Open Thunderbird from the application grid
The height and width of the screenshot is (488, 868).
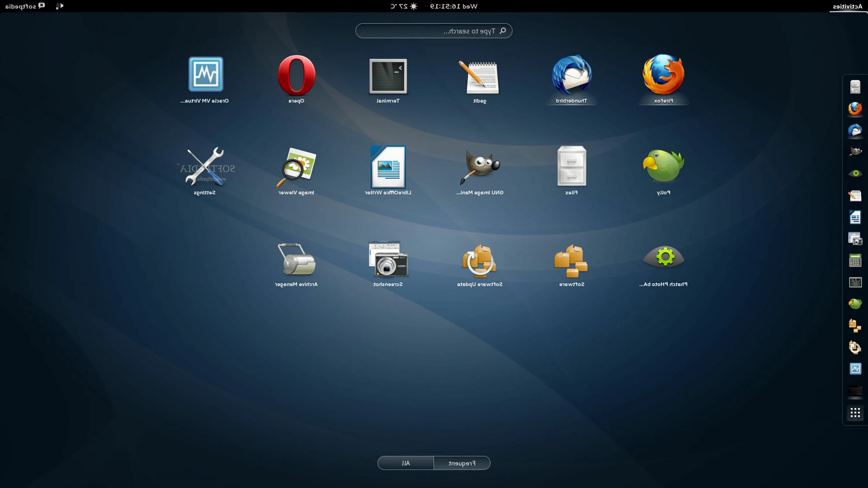point(571,80)
